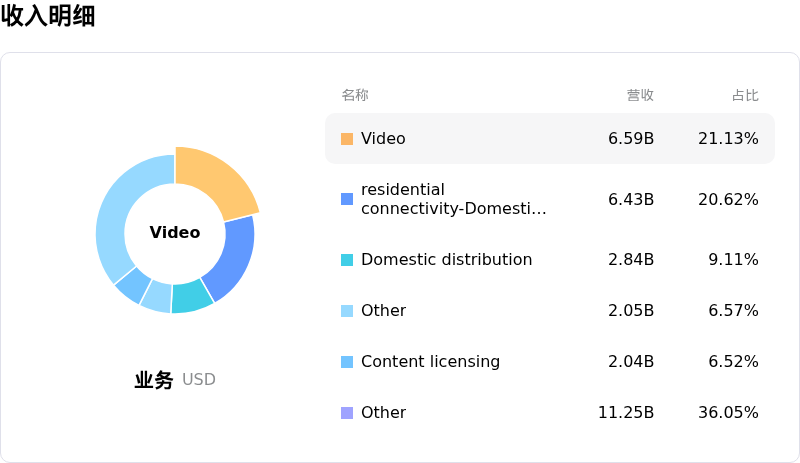Select the cyan donut chart segment
Viewport: 800px width, 463px height.
point(191,297)
